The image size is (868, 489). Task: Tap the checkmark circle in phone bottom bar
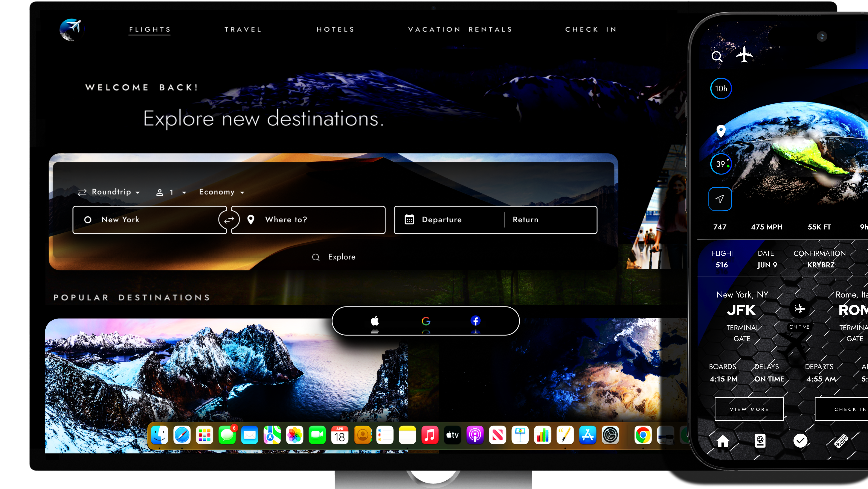pos(800,440)
